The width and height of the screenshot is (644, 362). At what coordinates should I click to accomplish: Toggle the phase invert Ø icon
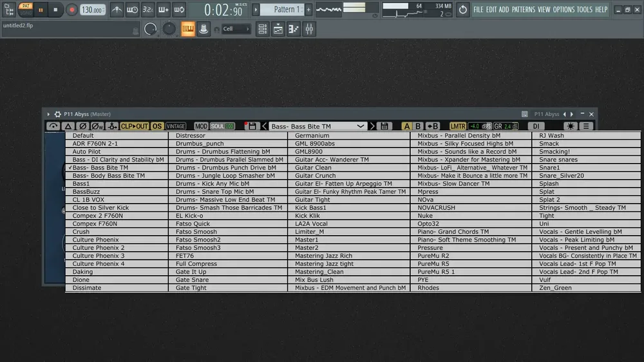[x=82, y=126]
